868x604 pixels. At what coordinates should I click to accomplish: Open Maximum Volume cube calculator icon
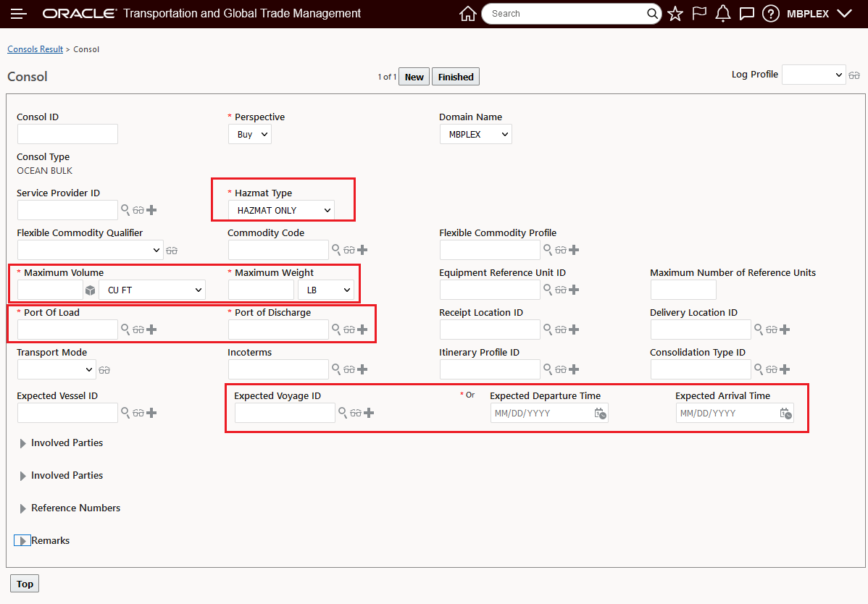coord(91,290)
